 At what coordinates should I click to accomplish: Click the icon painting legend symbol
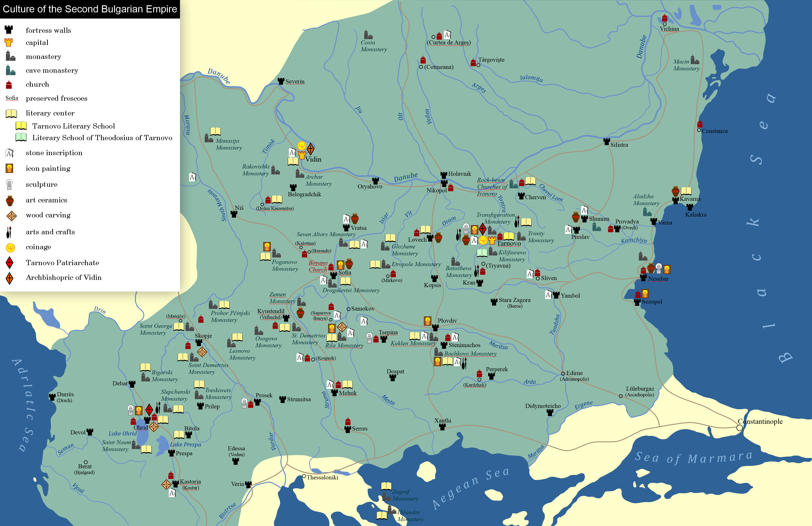tap(10, 168)
